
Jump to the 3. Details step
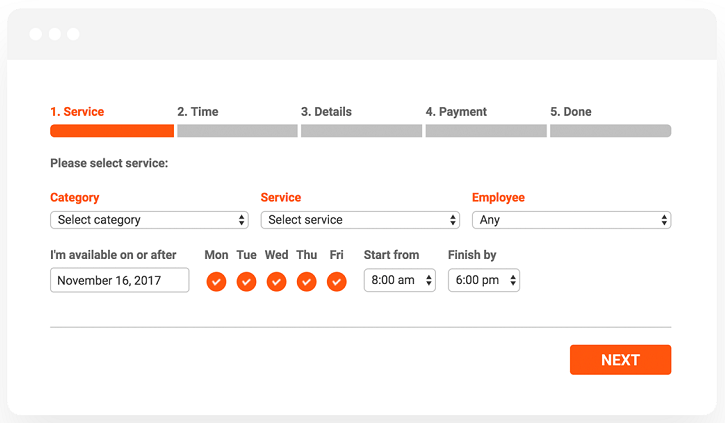click(x=326, y=112)
